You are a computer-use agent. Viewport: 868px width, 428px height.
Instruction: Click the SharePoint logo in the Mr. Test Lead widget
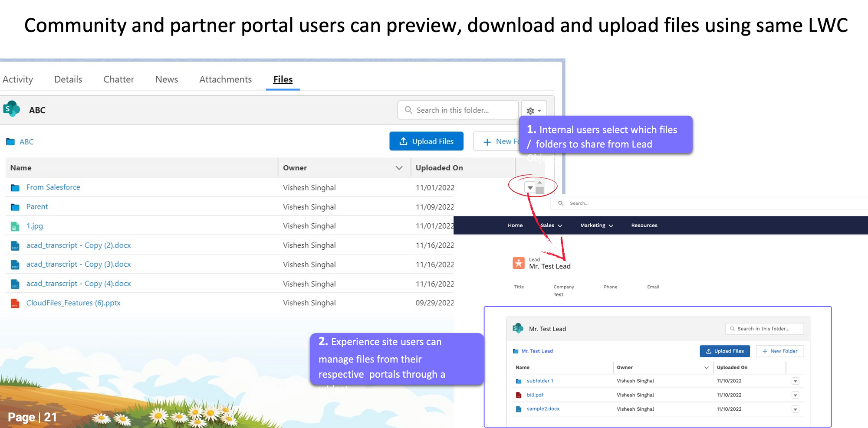coord(518,328)
